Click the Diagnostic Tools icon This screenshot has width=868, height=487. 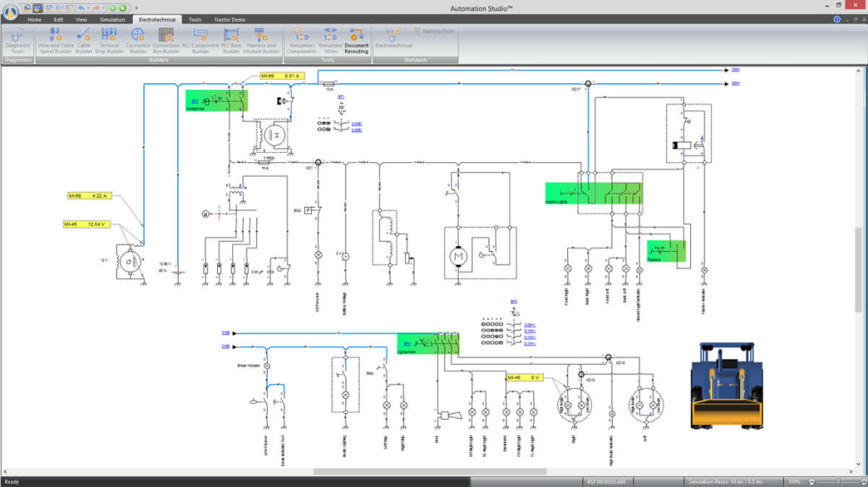[x=18, y=42]
